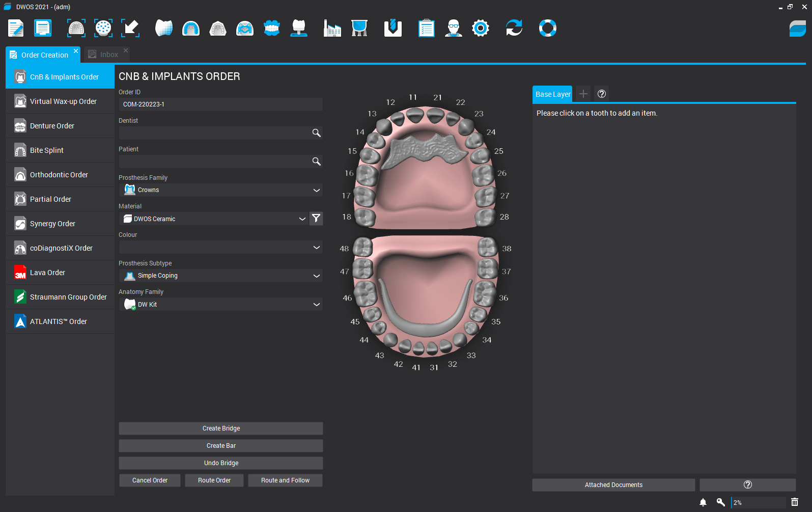Search for a patient with magnifier icon
Screen dimensions: 812x512
(316, 161)
